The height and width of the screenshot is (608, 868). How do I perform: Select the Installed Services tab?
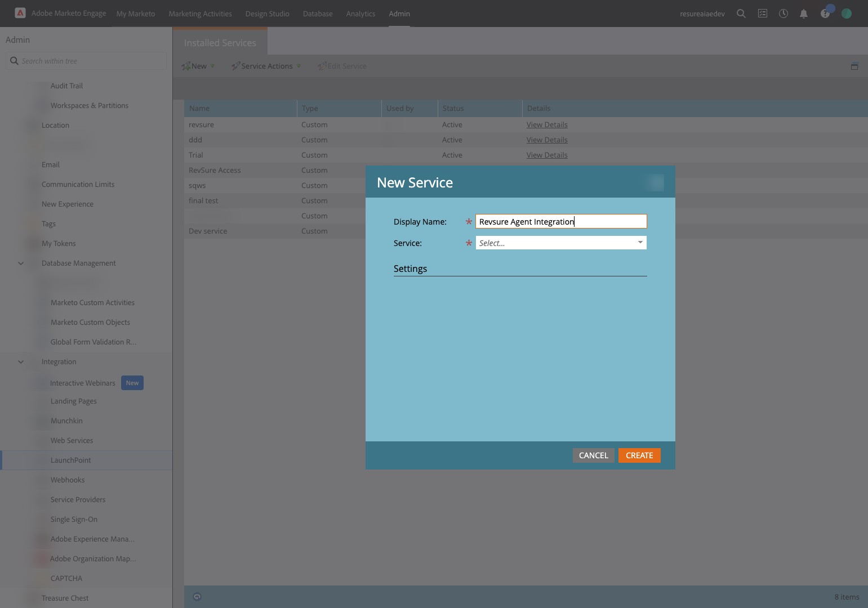220,43
